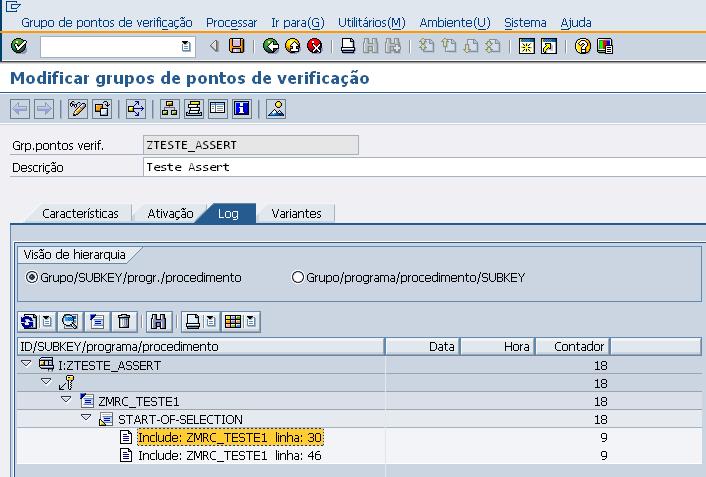Click the blue Information icon in toolbar
This screenshot has height=477, width=706.
click(x=241, y=109)
